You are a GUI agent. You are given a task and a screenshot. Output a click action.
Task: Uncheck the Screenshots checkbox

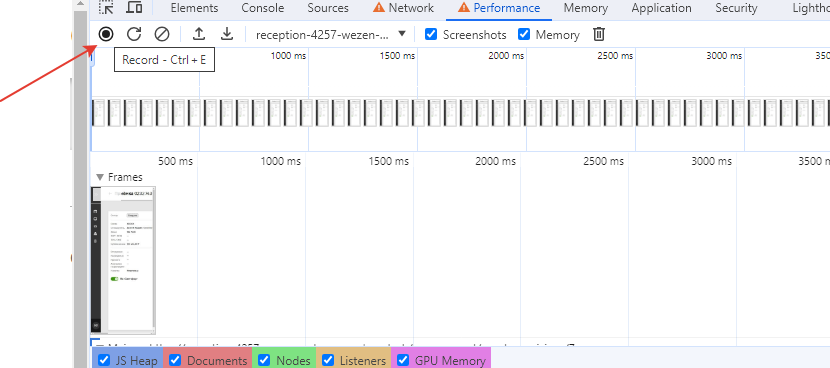(x=431, y=34)
